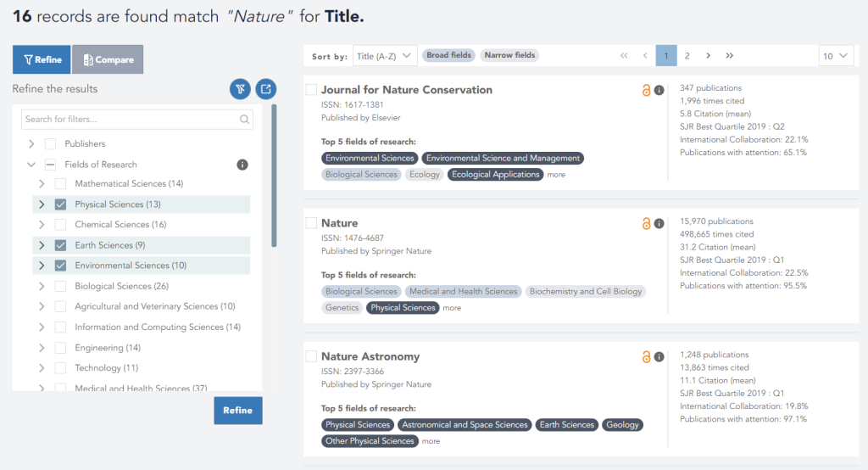Viewport: 868px width, 470px height.
Task: Focus the Search for filters input
Action: tap(137, 119)
